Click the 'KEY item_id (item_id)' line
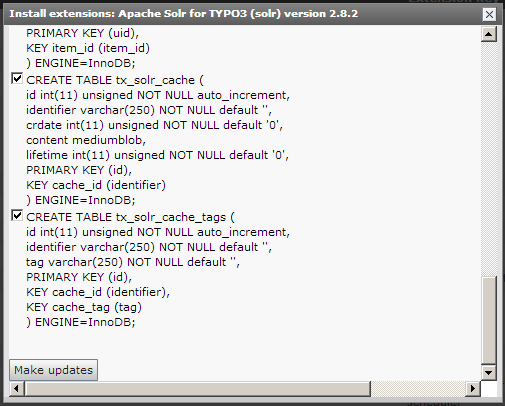The width and height of the screenshot is (505, 406). click(x=88, y=48)
